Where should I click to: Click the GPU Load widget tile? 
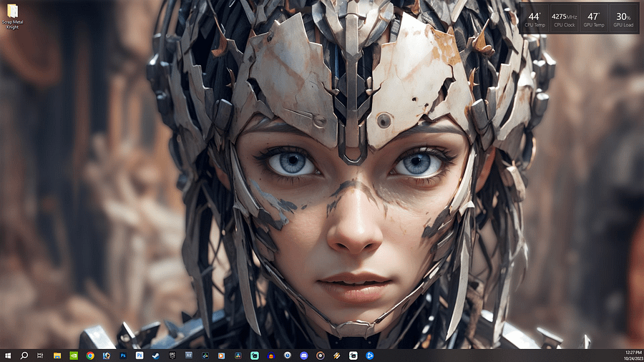point(623,19)
